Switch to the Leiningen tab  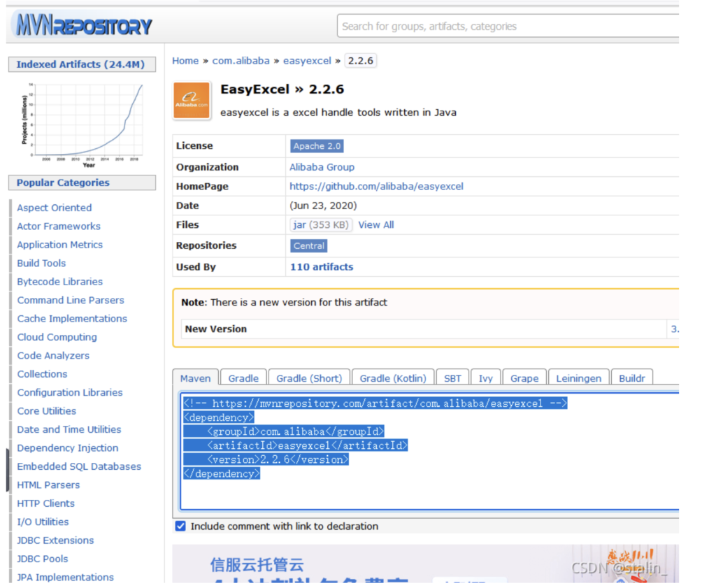[x=578, y=378]
